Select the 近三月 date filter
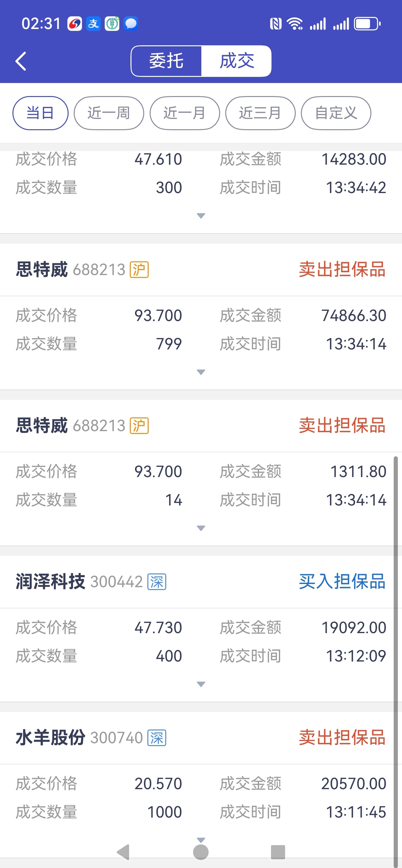This screenshot has width=402, height=868. coord(260,113)
